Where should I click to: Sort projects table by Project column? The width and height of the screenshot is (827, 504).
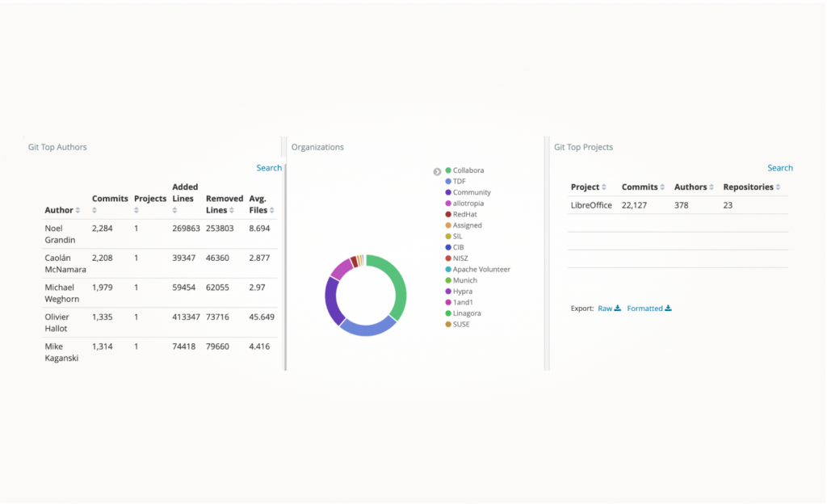tap(604, 187)
